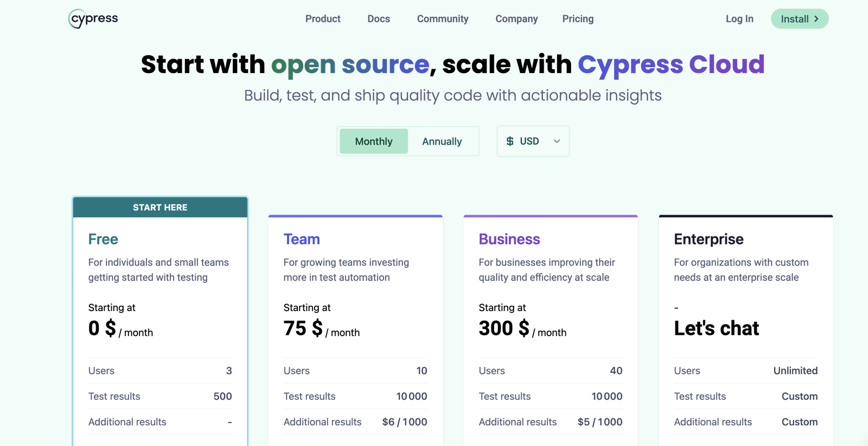Switch to Annually billing
868x446 pixels.
coord(442,141)
